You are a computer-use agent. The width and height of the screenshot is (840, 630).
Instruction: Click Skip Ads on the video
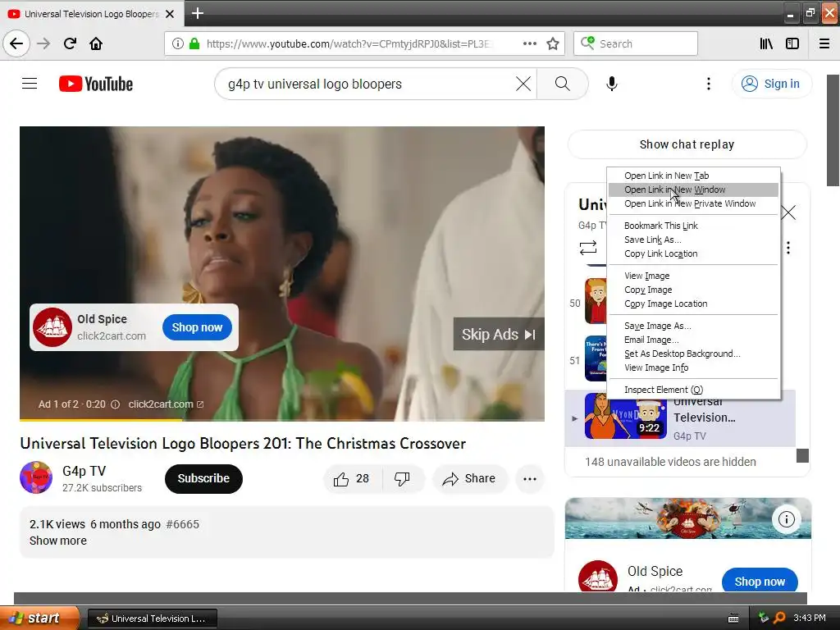(498, 335)
